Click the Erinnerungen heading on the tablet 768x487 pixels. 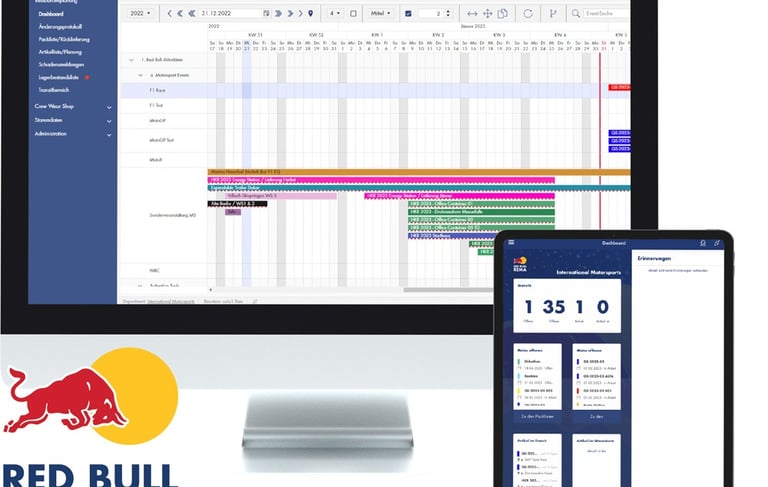click(654, 258)
